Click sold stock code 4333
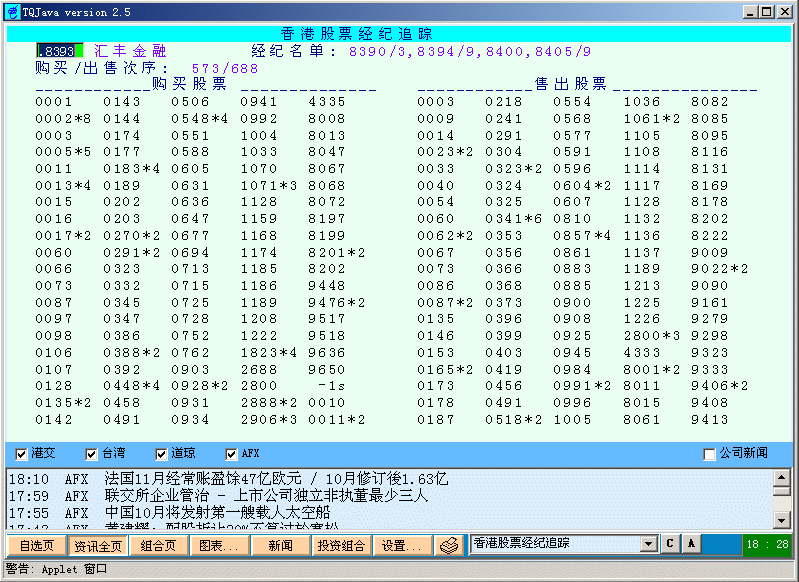 [x=642, y=353]
